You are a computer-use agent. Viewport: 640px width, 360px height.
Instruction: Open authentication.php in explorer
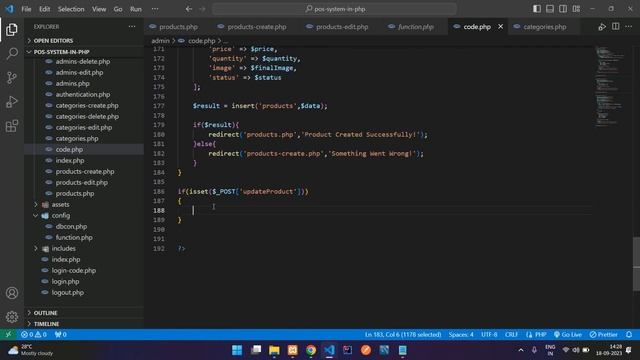(83, 94)
